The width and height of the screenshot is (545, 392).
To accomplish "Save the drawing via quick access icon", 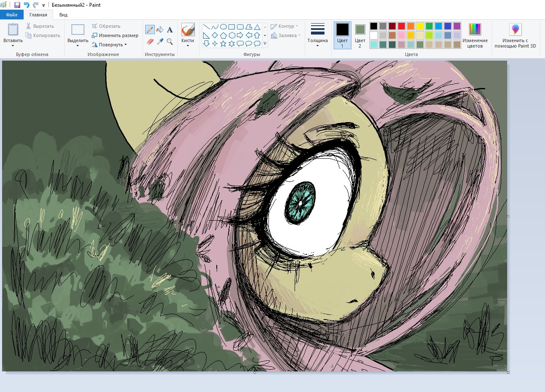I will coord(17,5).
